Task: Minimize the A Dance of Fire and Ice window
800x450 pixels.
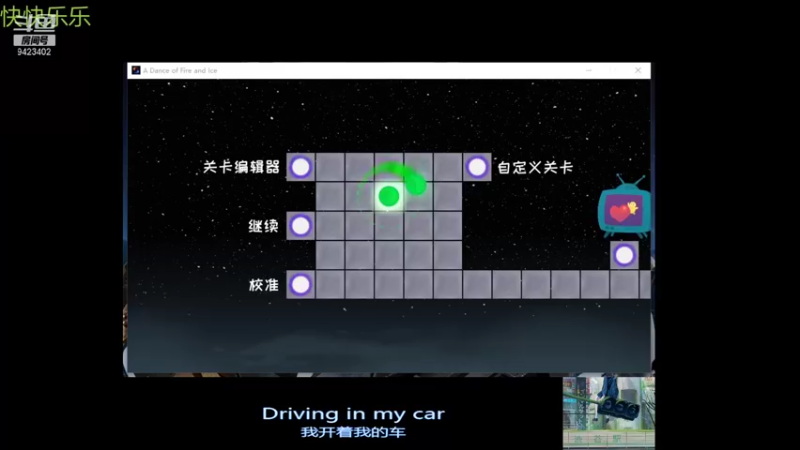Action: point(589,70)
